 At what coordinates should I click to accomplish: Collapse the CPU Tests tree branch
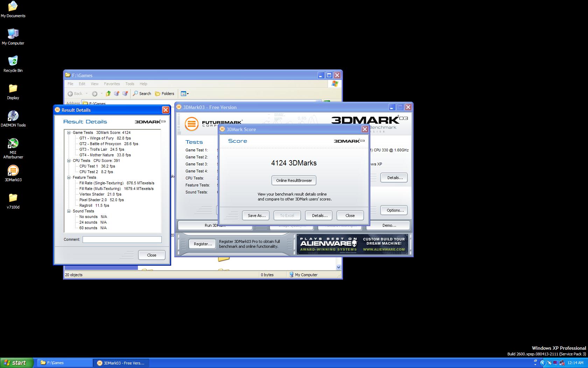(69, 161)
